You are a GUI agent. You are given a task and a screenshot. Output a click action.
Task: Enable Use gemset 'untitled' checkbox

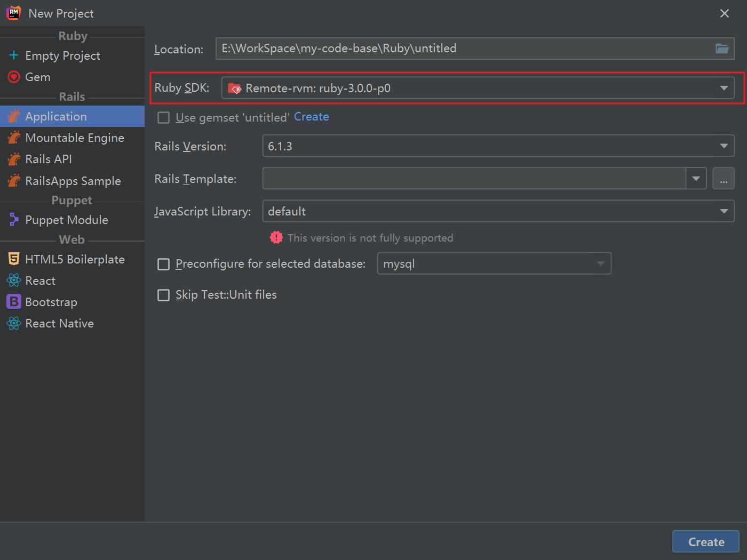pyautogui.click(x=164, y=117)
